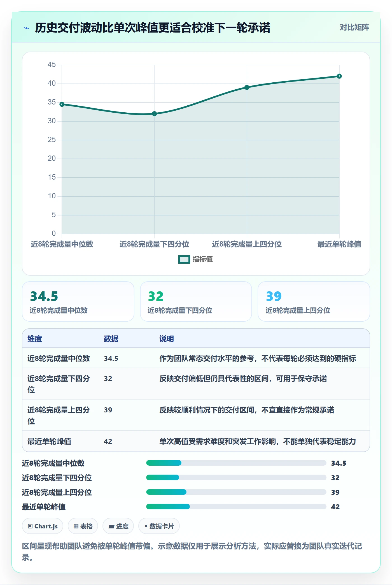The width and height of the screenshot is (392, 585).
Task: Click the progress value 34.5 at the bar end
Action: (339, 463)
